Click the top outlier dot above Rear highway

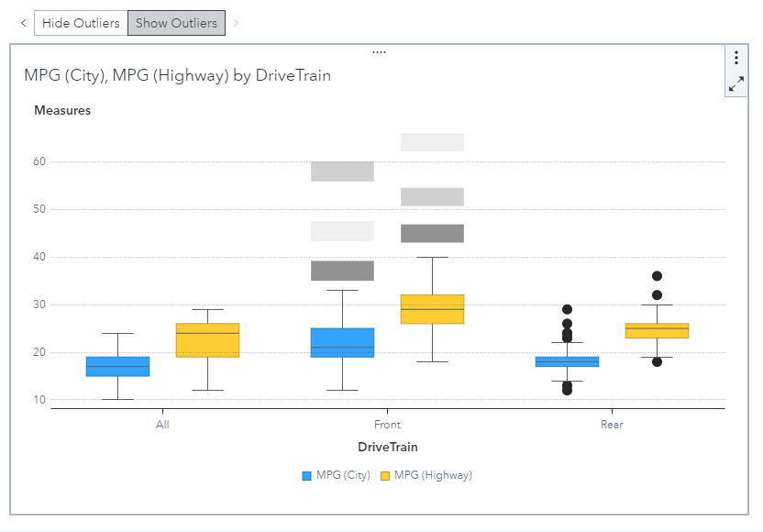657,276
